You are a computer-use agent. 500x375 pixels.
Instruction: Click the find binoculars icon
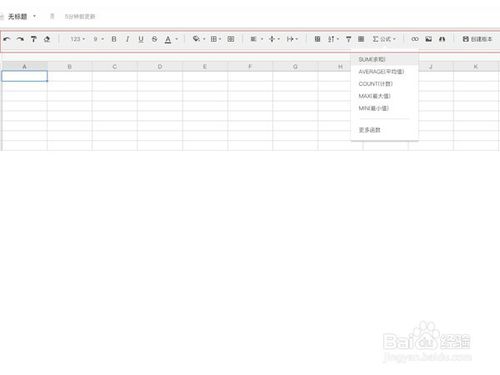(x=442, y=39)
